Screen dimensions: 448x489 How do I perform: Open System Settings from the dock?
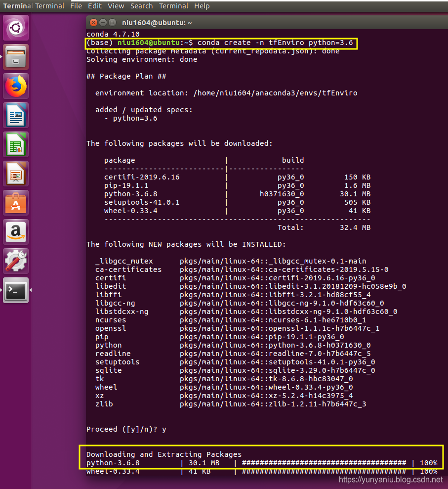[x=15, y=261]
